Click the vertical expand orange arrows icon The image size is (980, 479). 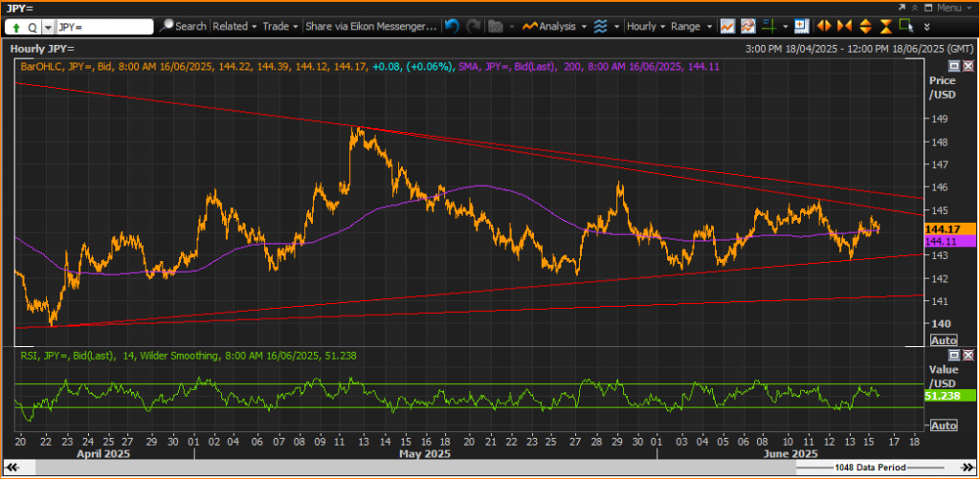(865, 26)
